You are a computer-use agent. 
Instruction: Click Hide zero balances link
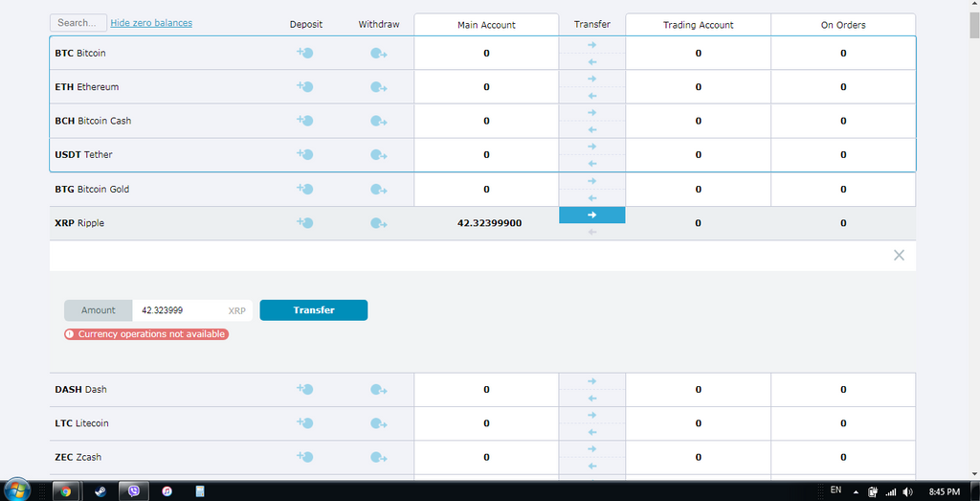[151, 23]
